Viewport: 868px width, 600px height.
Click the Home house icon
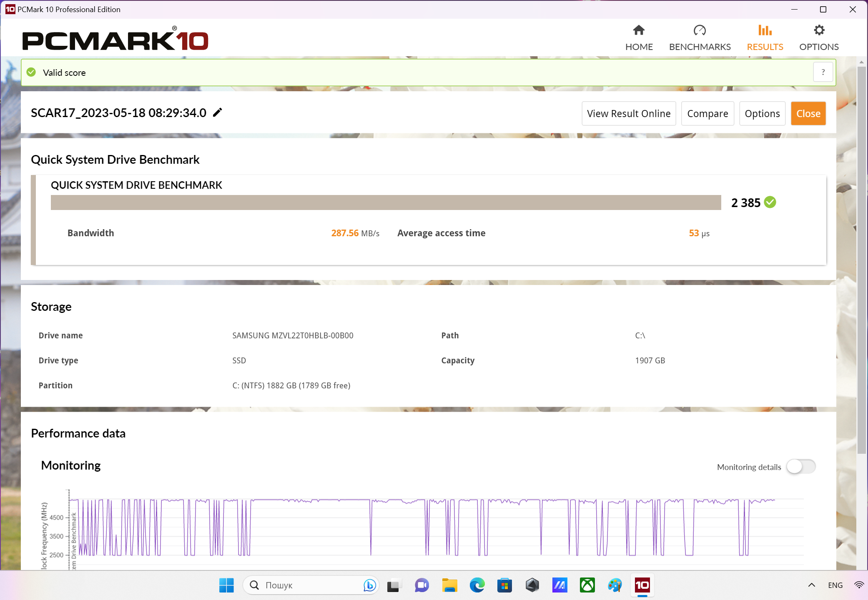pyautogui.click(x=639, y=30)
